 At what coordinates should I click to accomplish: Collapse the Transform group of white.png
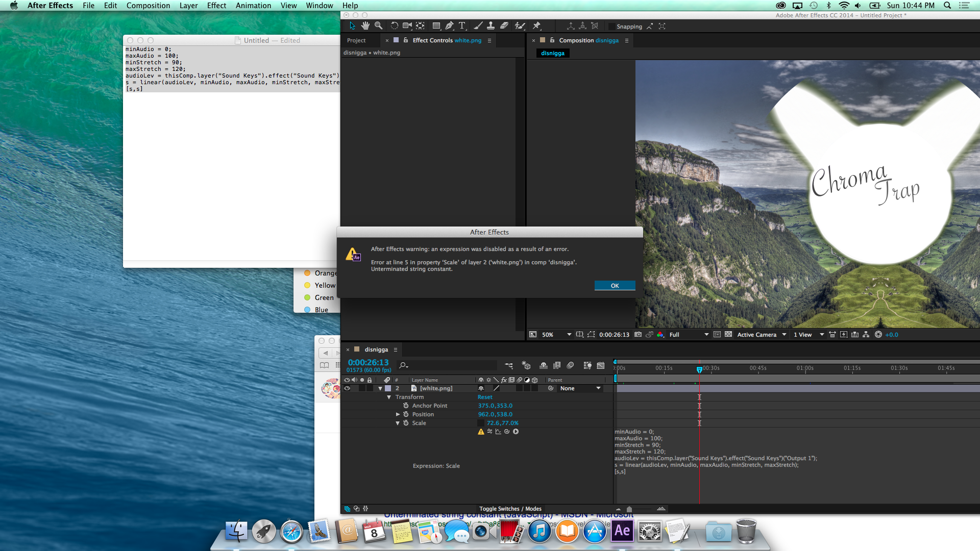click(x=389, y=397)
